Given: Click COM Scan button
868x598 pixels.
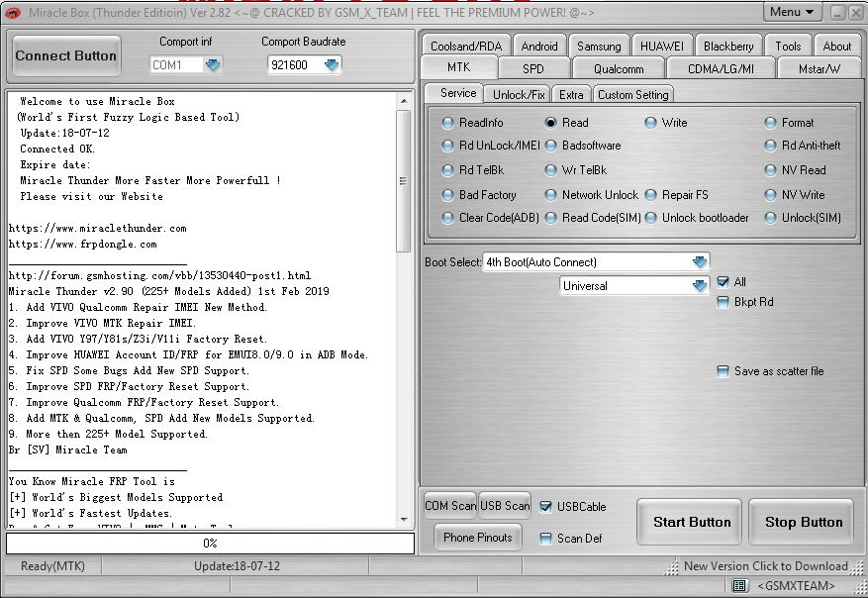Looking at the screenshot, I should pos(450,506).
